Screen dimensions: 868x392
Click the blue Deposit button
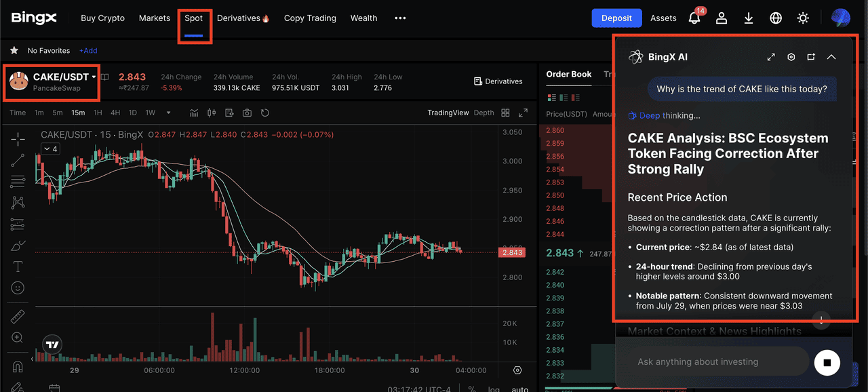(x=616, y=18)
